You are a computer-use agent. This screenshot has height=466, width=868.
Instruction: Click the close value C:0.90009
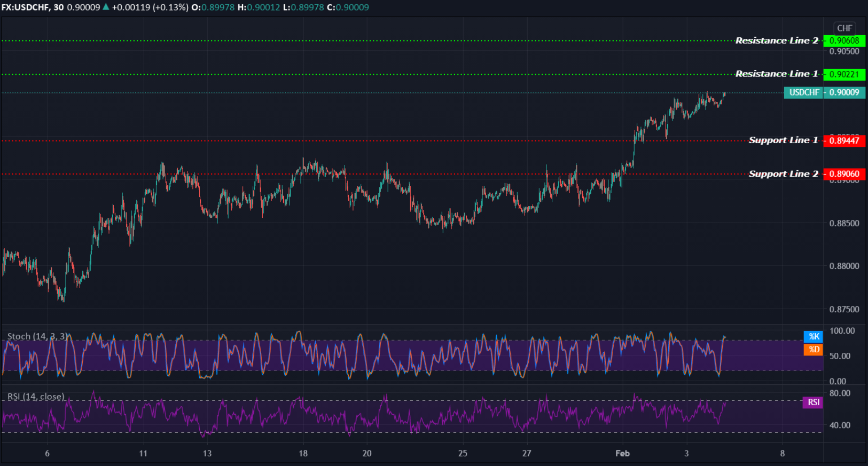(x=348, y=7)
